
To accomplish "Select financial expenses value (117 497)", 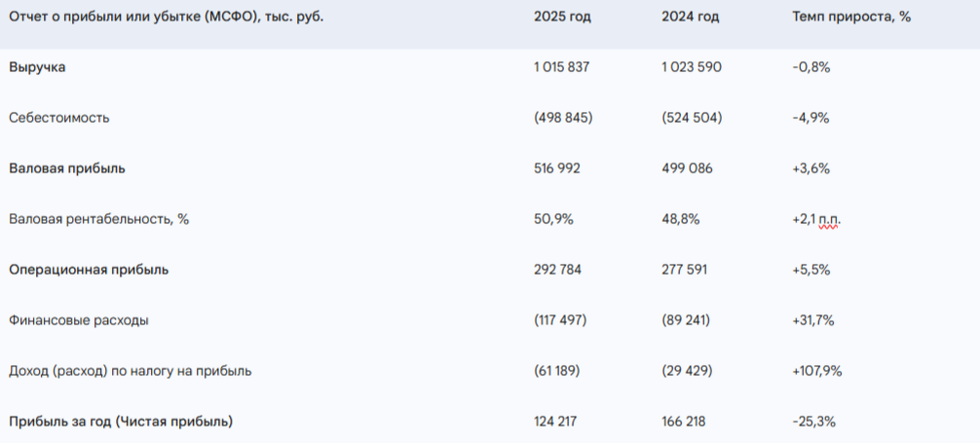I will [x=560, y=320].
